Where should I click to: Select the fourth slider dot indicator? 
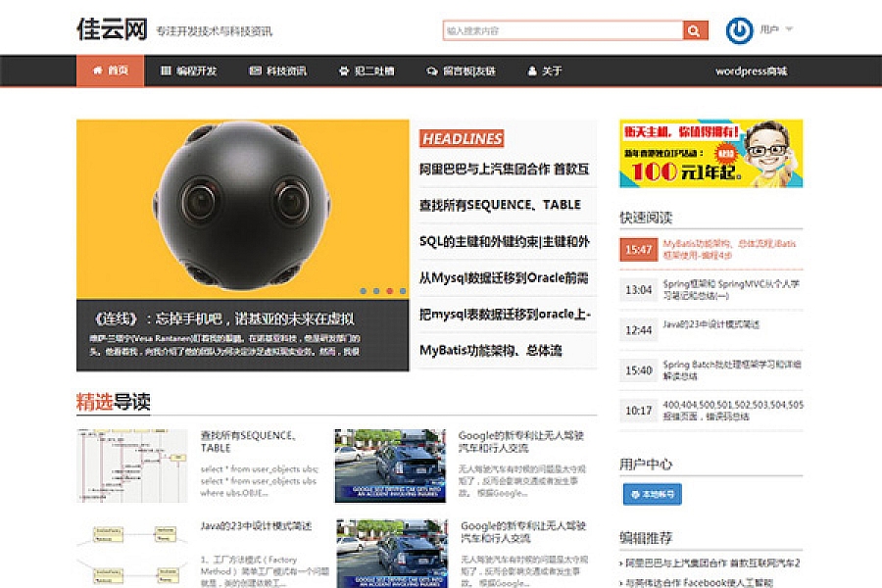[403, 291]
